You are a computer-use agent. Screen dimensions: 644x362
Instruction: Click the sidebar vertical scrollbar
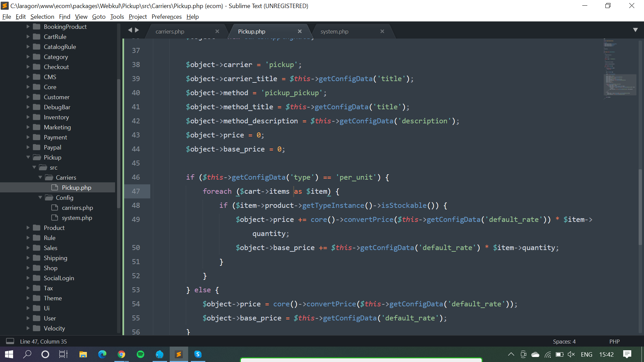click(118, 144)
